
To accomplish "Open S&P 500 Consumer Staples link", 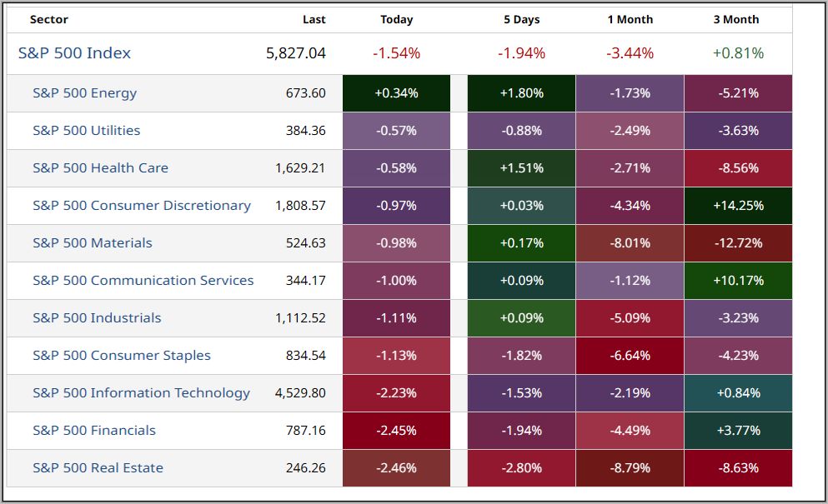I will [x=121, y=356].
